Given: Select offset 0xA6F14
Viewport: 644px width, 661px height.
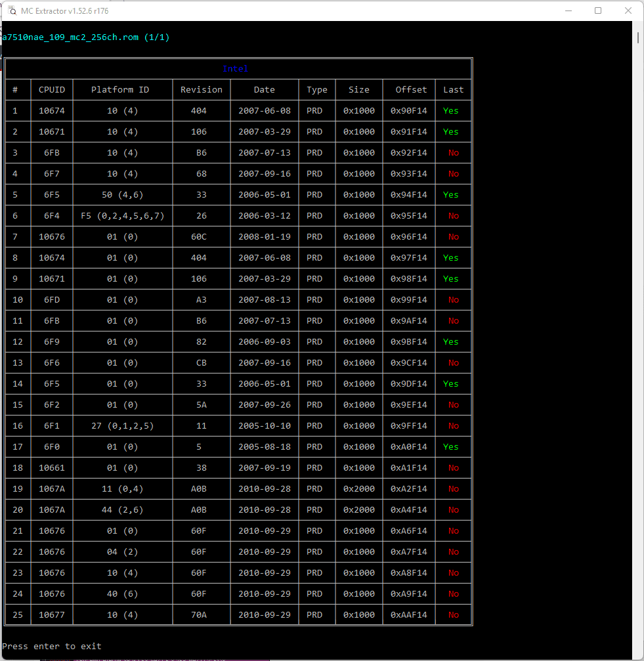Looking at the screenshot, I should 408,531.
